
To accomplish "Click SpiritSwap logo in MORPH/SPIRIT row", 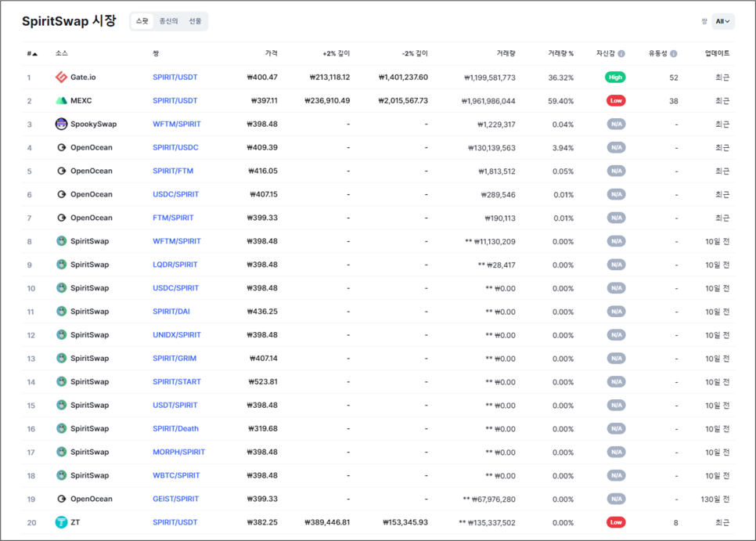I will [x=61, y=452].
